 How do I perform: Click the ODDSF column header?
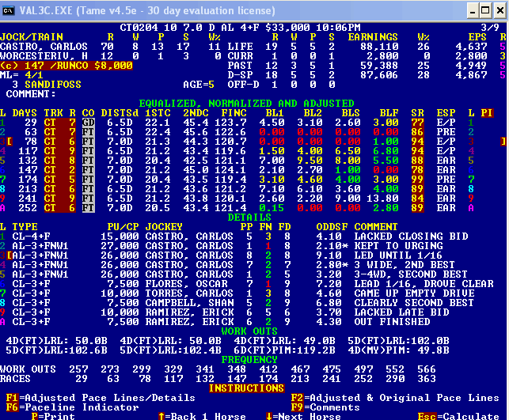332,227
